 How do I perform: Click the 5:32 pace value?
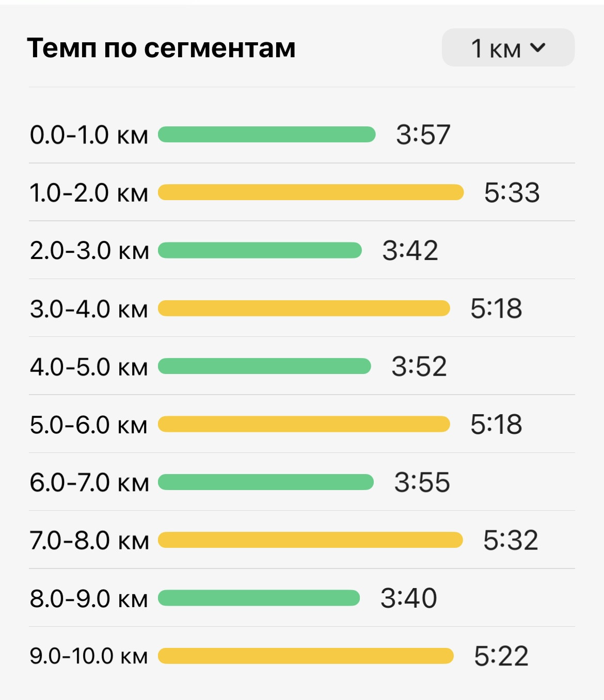click(x=511, y=541)
